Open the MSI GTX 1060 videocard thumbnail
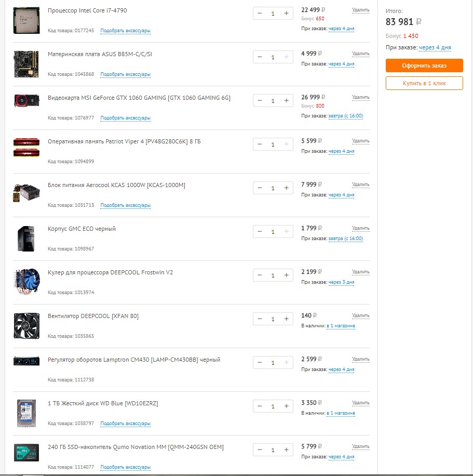This screenshot has width=473, height=476. point(26,101)
